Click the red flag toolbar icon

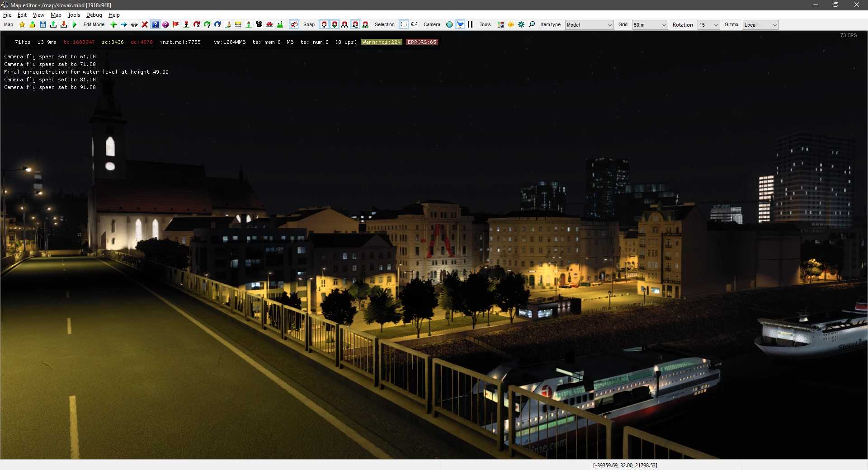click(176, 25)
